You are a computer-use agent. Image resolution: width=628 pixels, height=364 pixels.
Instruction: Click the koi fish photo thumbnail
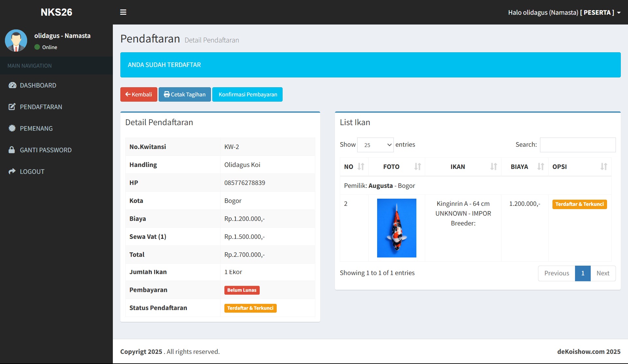[x=396, y=228]
